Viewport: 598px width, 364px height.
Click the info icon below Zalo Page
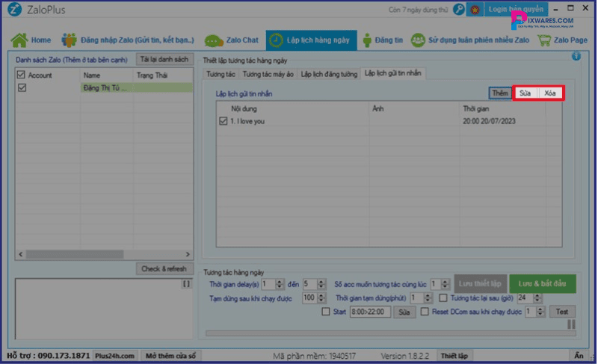(576, 56)
